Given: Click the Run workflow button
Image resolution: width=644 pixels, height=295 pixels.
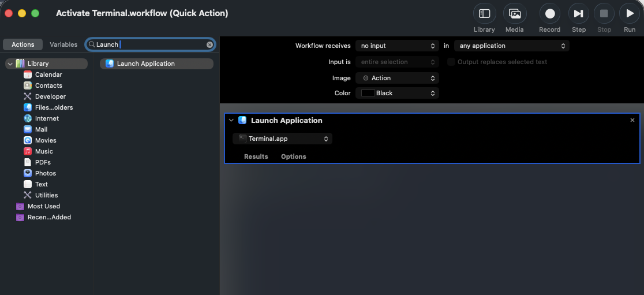Looking at the screenshot, I should tap(629, 14).
